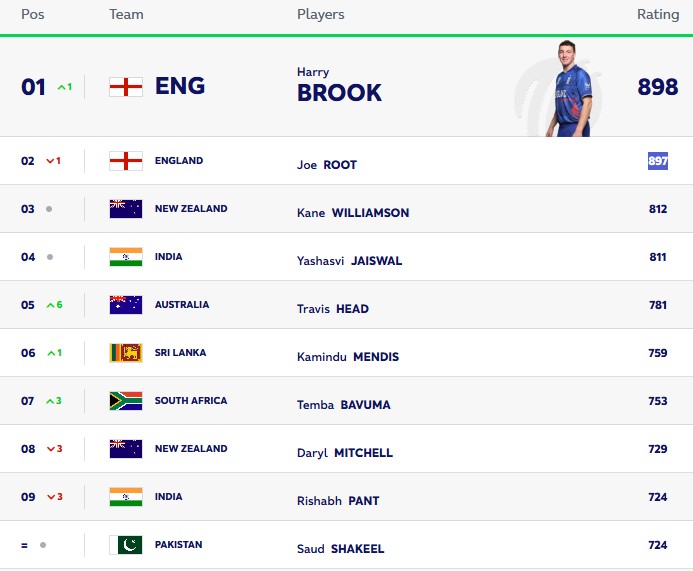Click the Australia flag in Travis Head's row

pos(126,305)
